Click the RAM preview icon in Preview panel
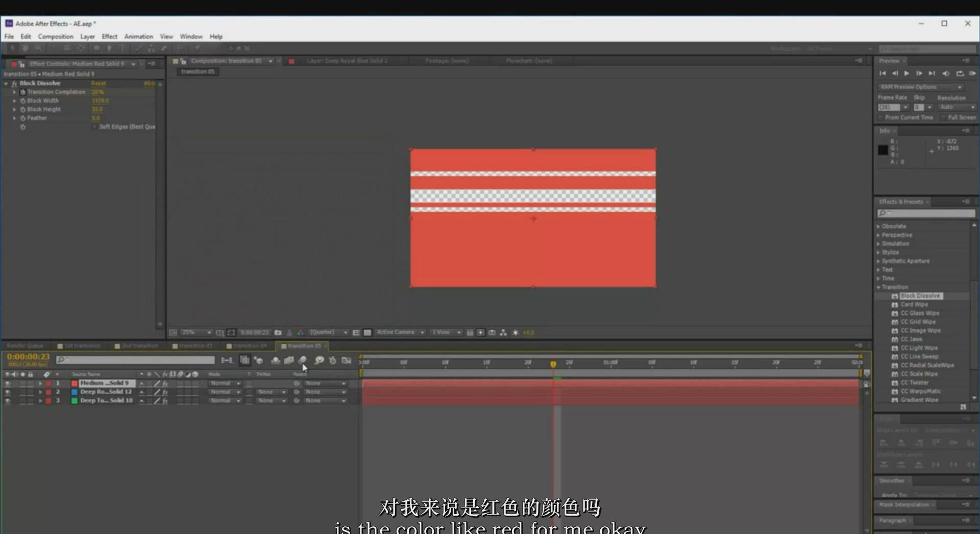The width and height of the screenshot is (980, 534). point(972,73)
